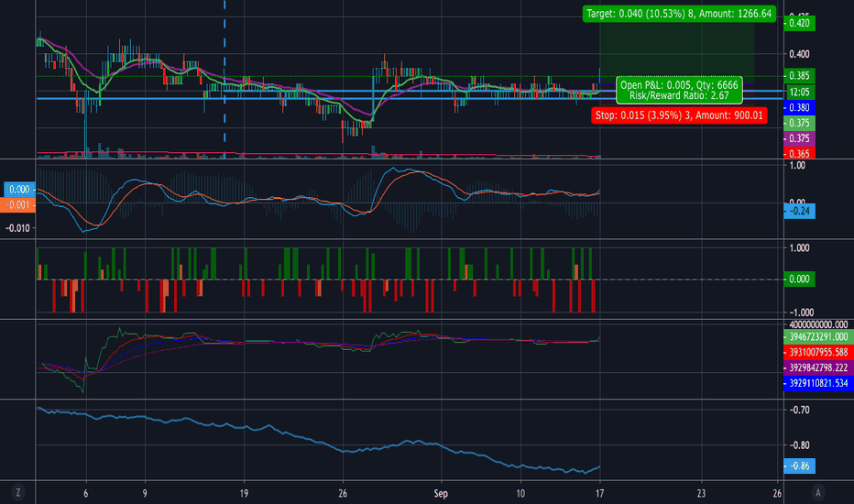The height and width of the screenshot is (504, 854).
Task: Click the -0.70 axis label in bottom pane
Action: pos(799,410)
